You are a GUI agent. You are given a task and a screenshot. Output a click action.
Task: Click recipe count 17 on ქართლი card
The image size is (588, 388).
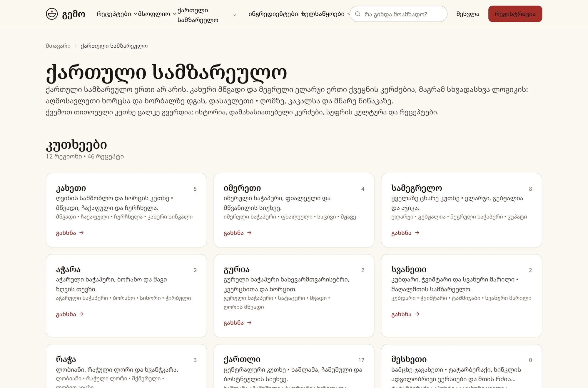pos(361,360)
